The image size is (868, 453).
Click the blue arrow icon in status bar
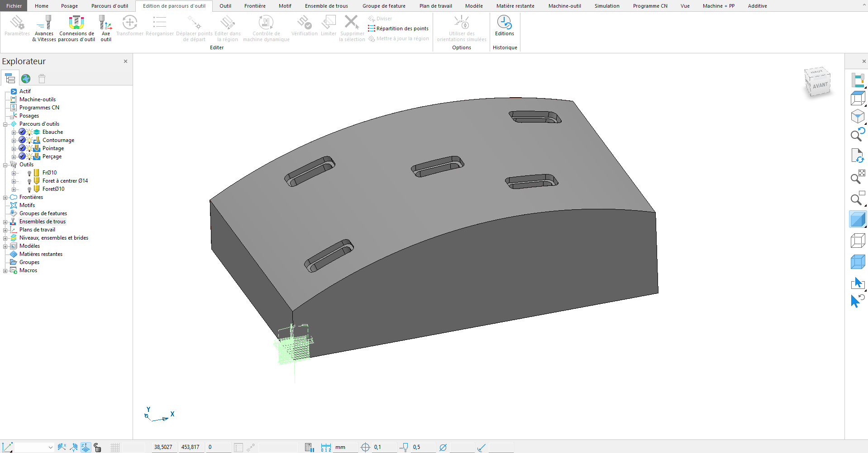482,447
